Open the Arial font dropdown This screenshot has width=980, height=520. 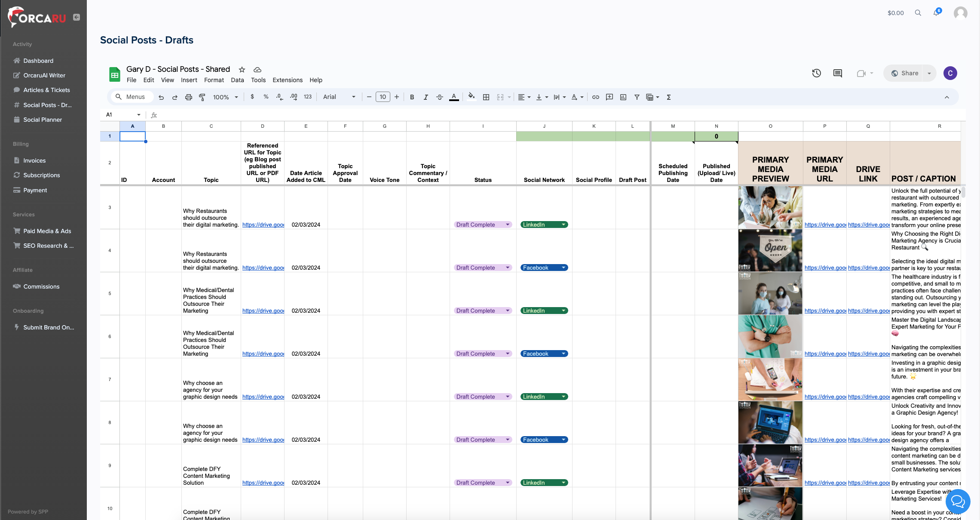pyautogui.click(x=339, y=97)
